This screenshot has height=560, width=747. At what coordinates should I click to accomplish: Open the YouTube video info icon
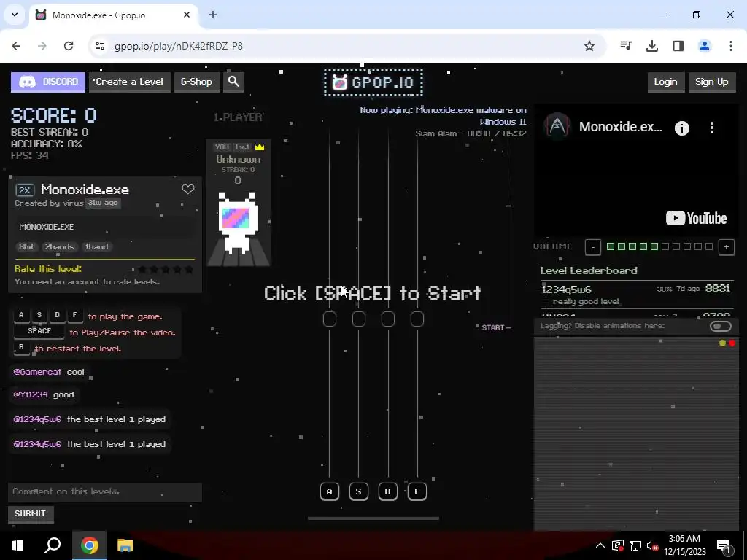click(x=682, y=128)
